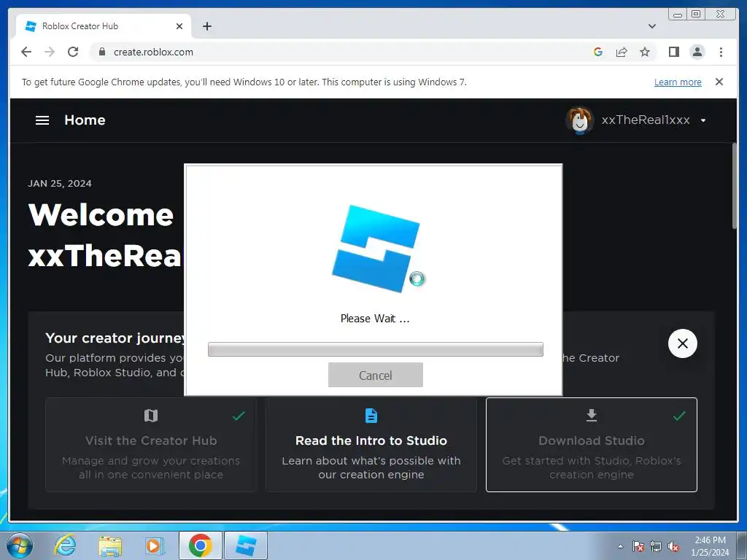Open the Download Studio card
Viewport: 747px width, 560px height.
[x=591, y=445]
